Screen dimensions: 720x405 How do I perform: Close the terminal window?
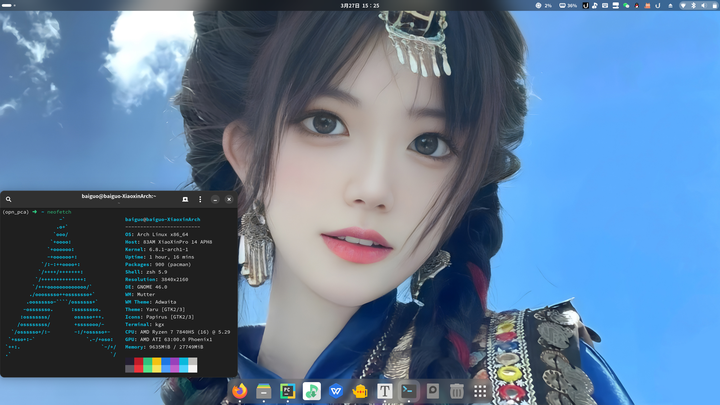click(229, 199)
